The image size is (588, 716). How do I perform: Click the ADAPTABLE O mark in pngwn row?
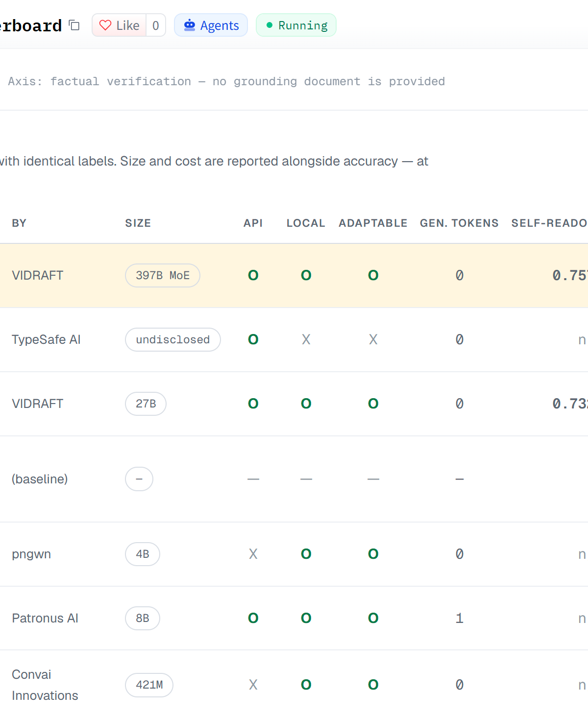373,554
